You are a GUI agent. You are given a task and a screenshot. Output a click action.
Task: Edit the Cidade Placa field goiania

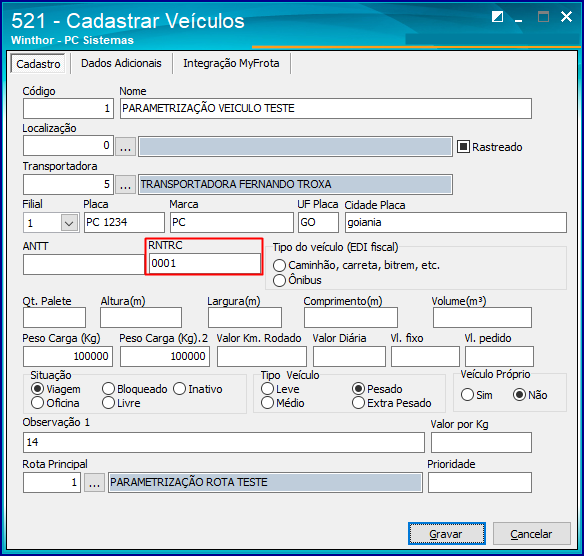456,222
